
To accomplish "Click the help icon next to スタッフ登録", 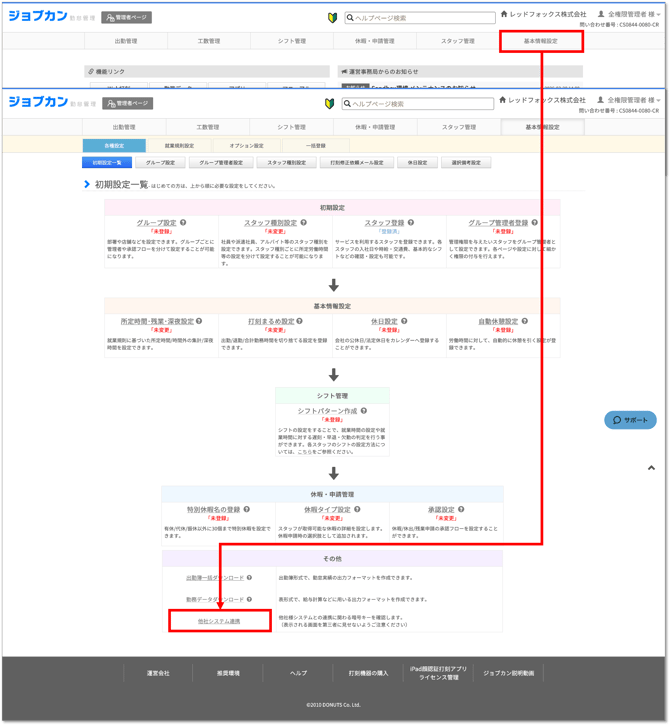I will [x=411, y=223].
